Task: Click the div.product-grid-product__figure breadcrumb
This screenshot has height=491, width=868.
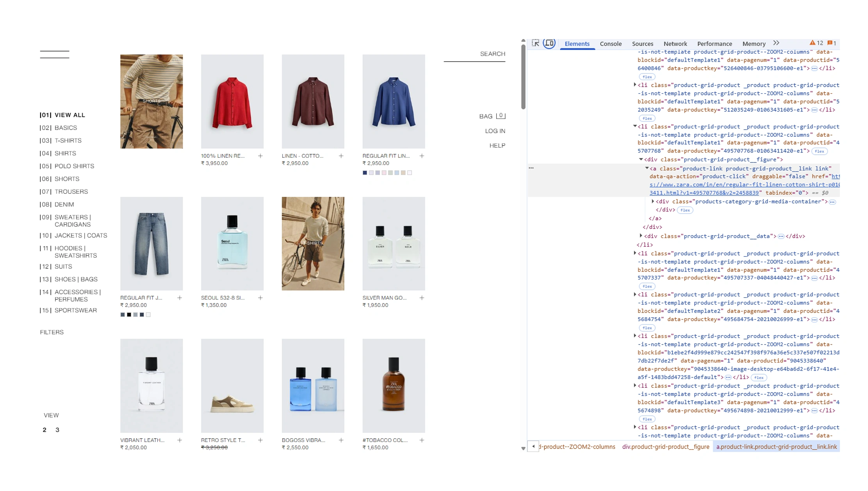Action: [x=666, y=446]
